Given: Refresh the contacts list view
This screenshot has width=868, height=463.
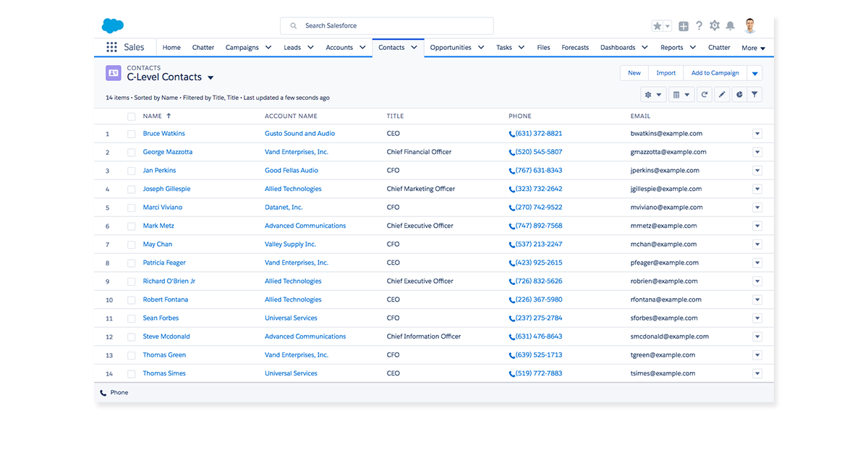Looking at the screenshot, I should [x=704, y=95].
